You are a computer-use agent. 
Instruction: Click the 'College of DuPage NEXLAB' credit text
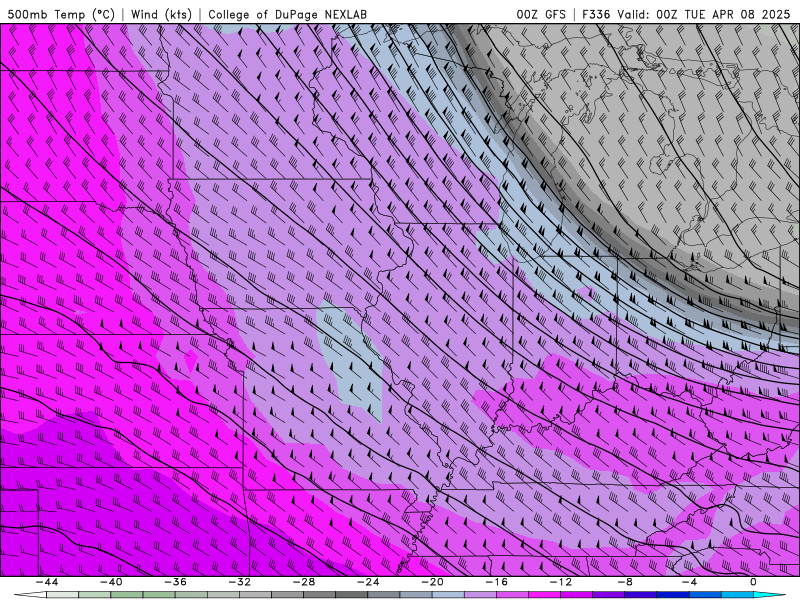click(287, 14)
